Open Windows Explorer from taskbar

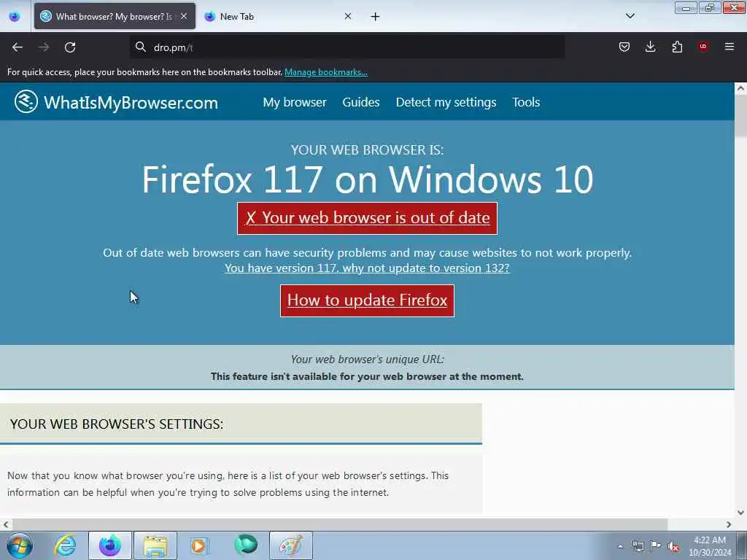click(x=155, y=545)
